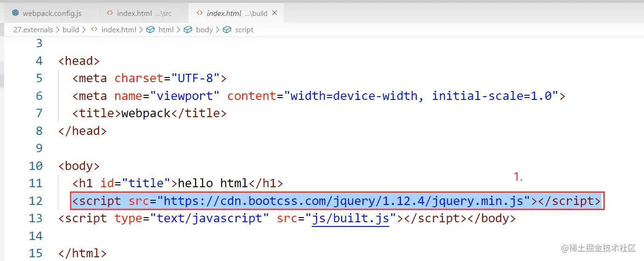644x261 pixels.
Task: Click the hello html heading text
Action: click(213, 183)
